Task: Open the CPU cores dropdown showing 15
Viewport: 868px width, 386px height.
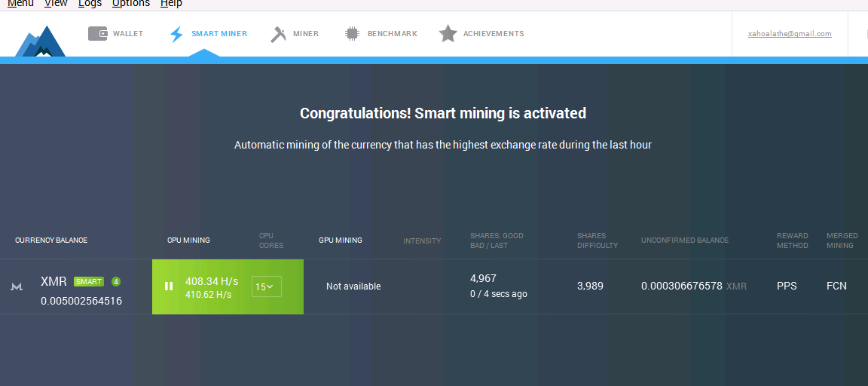Action: [266, 286]
